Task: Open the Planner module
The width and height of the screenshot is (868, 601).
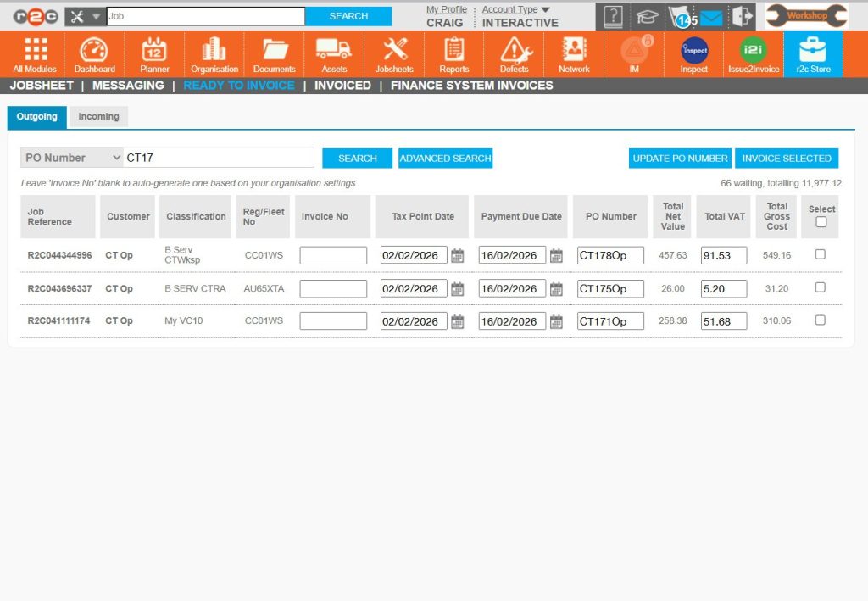Action: [154, 53]
